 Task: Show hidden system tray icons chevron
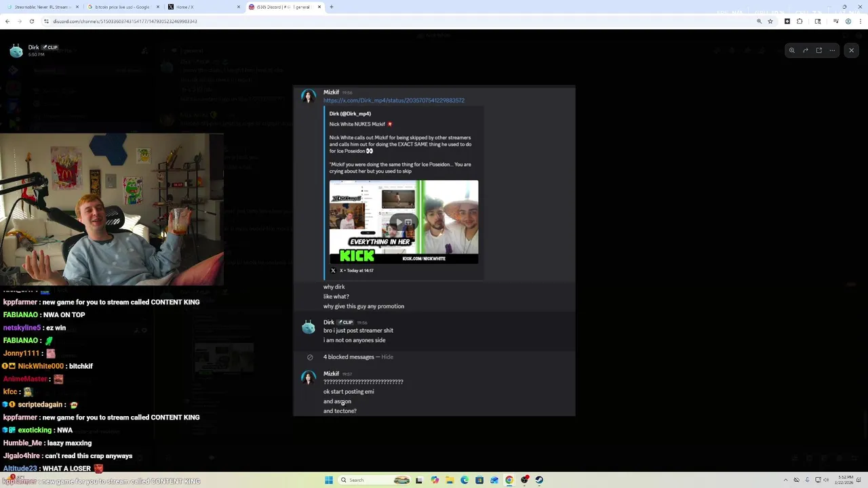pos(786,480)
